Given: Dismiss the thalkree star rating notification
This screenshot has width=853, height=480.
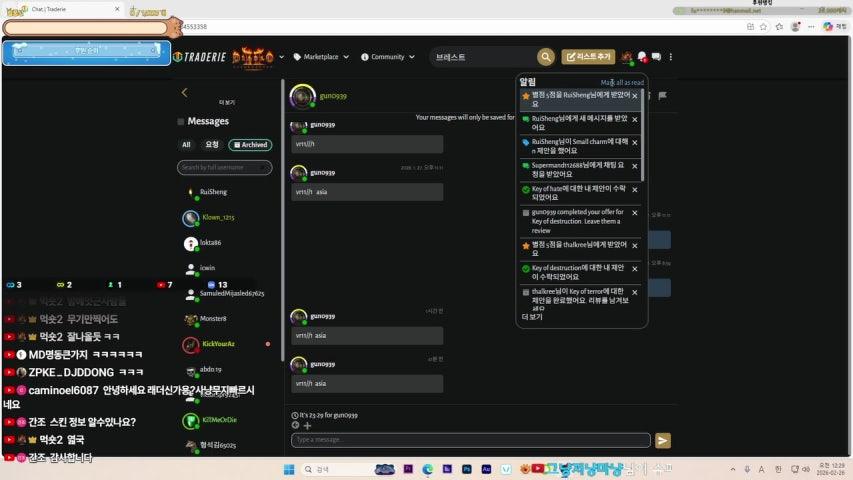Looking at the screenshot, I should (635, 245).
